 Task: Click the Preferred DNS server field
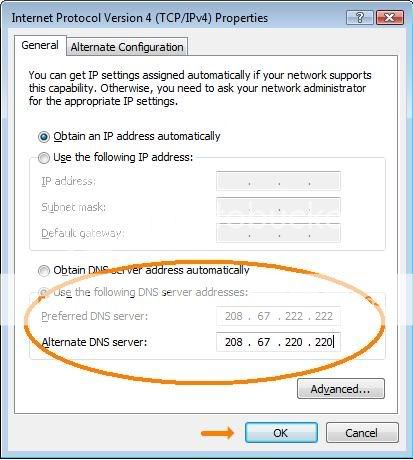click(278, 316)
